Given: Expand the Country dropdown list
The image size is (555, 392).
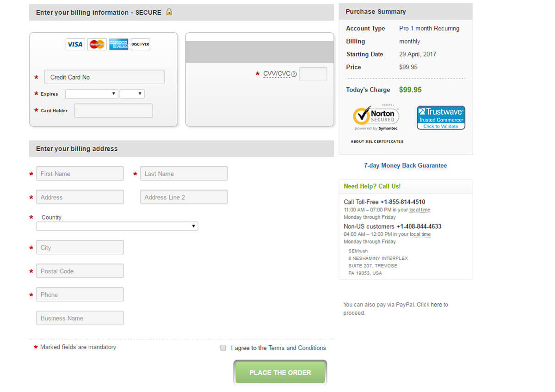Looking at the screenshot, I should [x=117, y=226].
